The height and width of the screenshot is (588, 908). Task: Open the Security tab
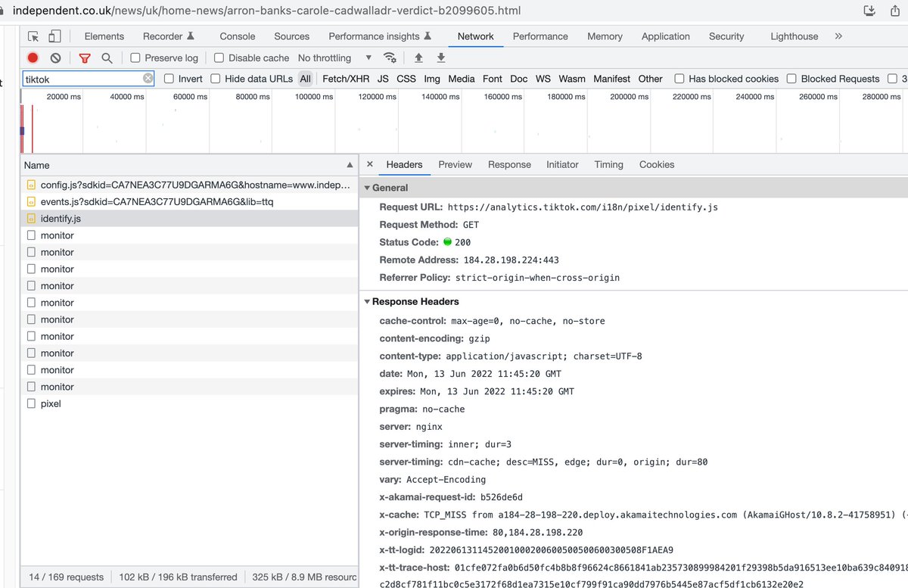point(726,36)
